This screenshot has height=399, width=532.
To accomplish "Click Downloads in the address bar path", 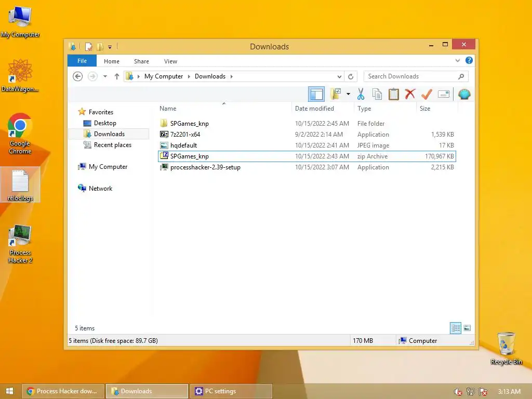I will [210, 76].
